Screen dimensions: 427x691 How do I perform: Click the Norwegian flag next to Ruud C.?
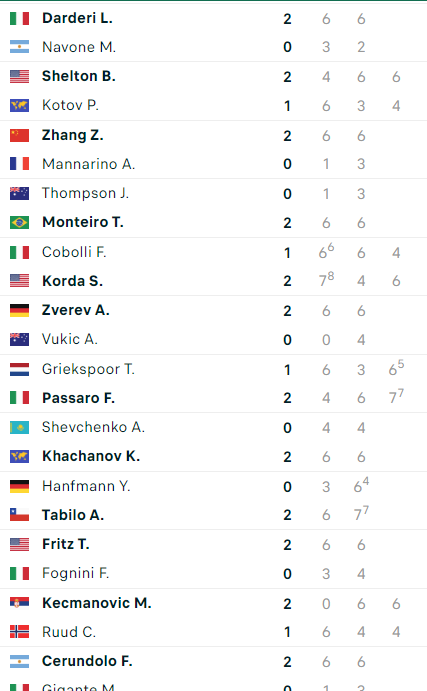pyautogui.click(x=19, y=632)
